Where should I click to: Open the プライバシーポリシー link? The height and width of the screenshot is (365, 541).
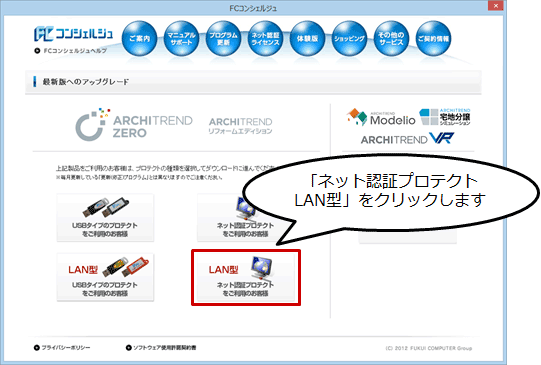pyautogui.click(x=62, y=347)
